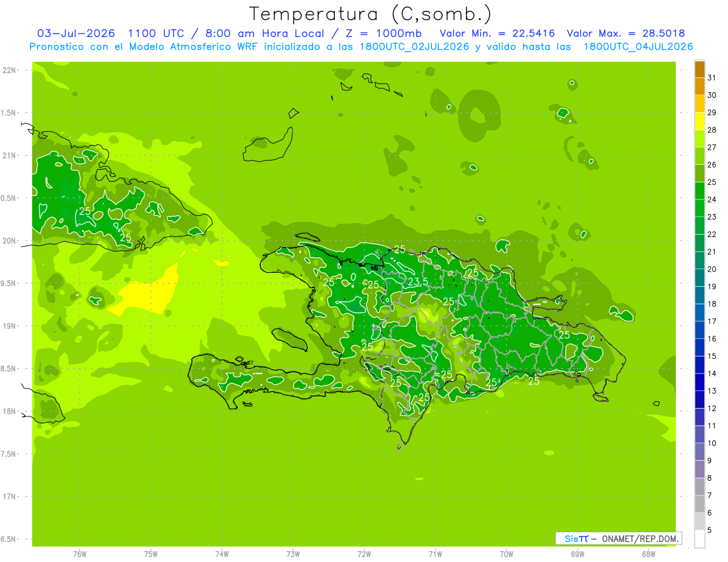
Task: Click the '75W' longitude axis label
Action: [151, 554]
